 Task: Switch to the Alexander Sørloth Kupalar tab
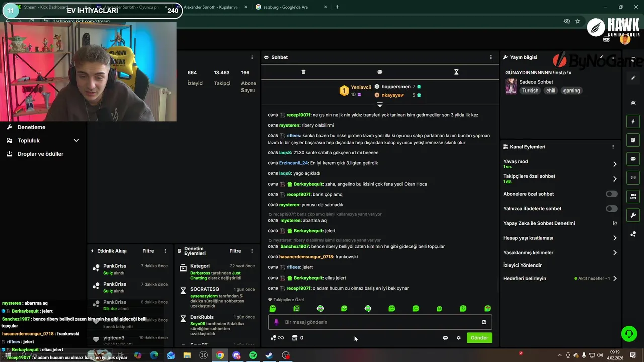pos(210,7)
